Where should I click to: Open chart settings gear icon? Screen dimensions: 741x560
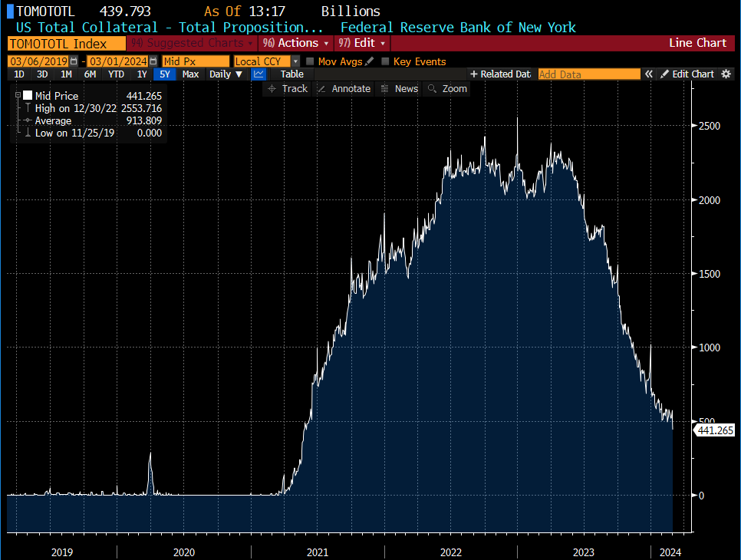[726, 74]
